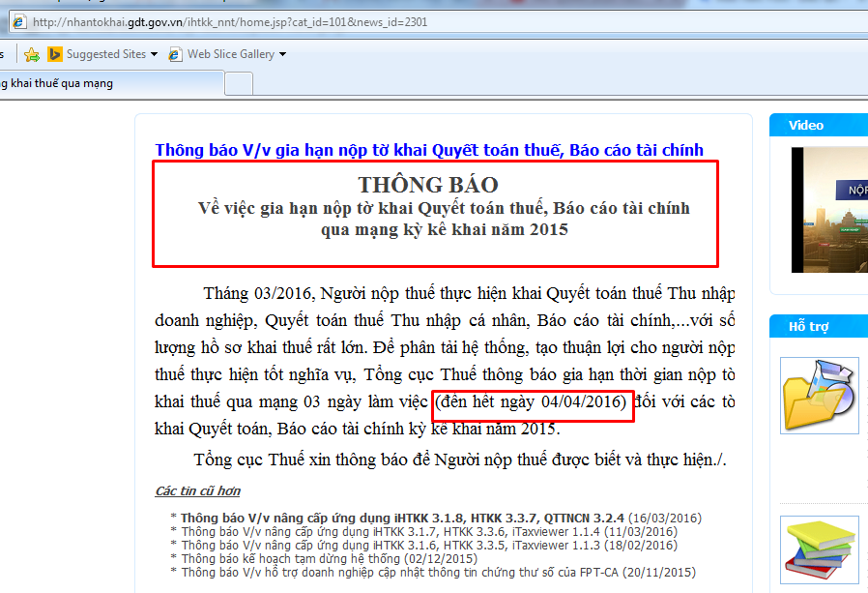Click the add to favorites star icon
868x593 pixels.
[32, 54]
